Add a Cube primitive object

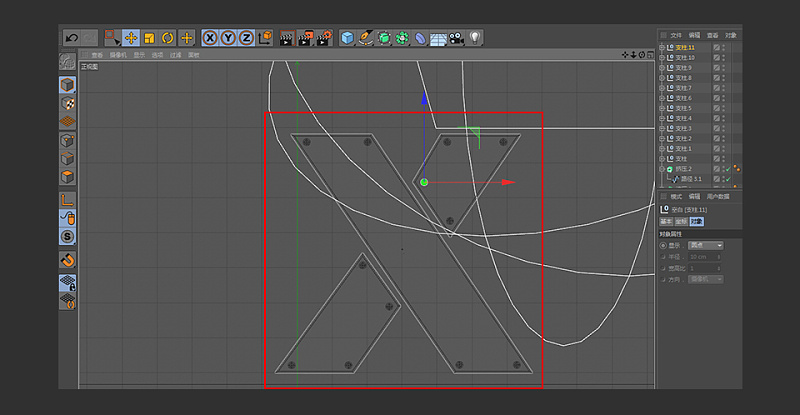(347, 38)
